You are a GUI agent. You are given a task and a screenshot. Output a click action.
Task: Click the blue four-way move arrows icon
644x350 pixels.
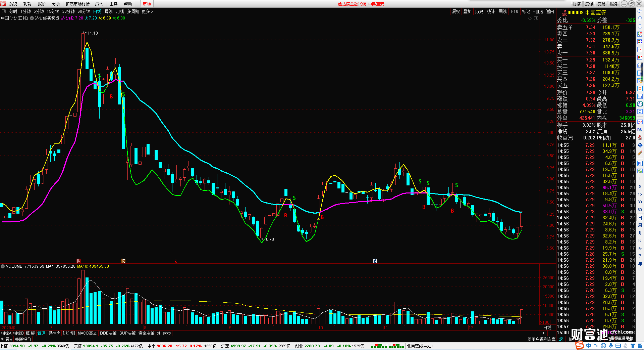click(x=640, y=145)
